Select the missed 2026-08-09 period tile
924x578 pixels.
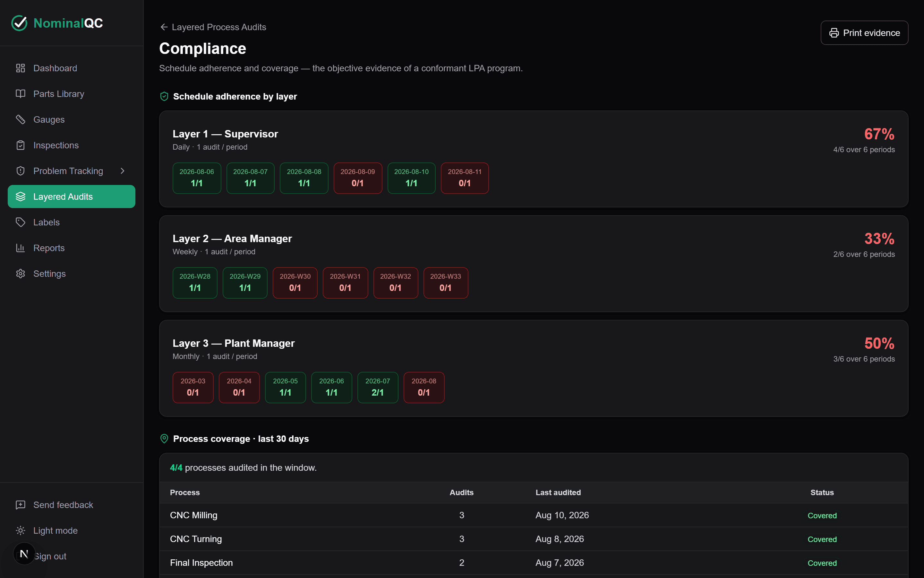(x=358, y=178)
